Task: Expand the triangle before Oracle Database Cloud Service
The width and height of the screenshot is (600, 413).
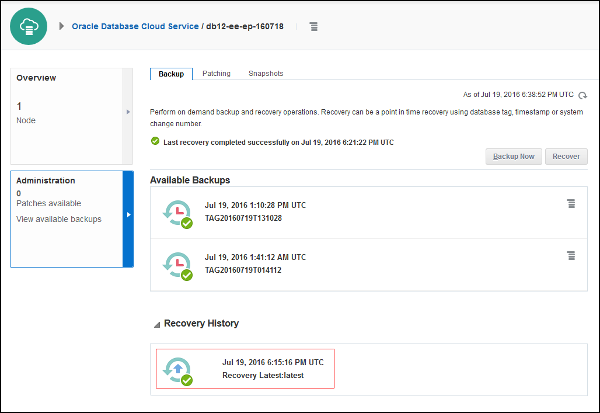Action: pos(61,26)
